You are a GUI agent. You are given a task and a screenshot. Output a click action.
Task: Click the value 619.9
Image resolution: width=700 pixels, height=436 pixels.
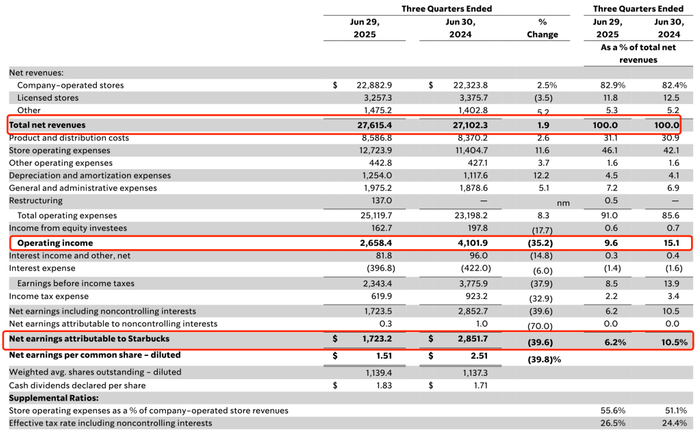coord(382,296)
